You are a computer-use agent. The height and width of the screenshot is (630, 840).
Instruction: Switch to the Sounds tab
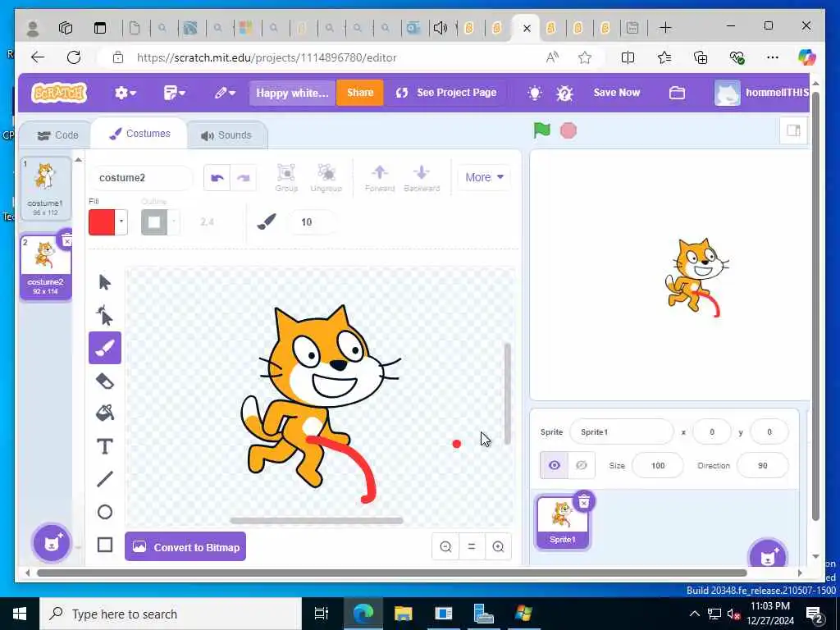[x=226, y=135]
